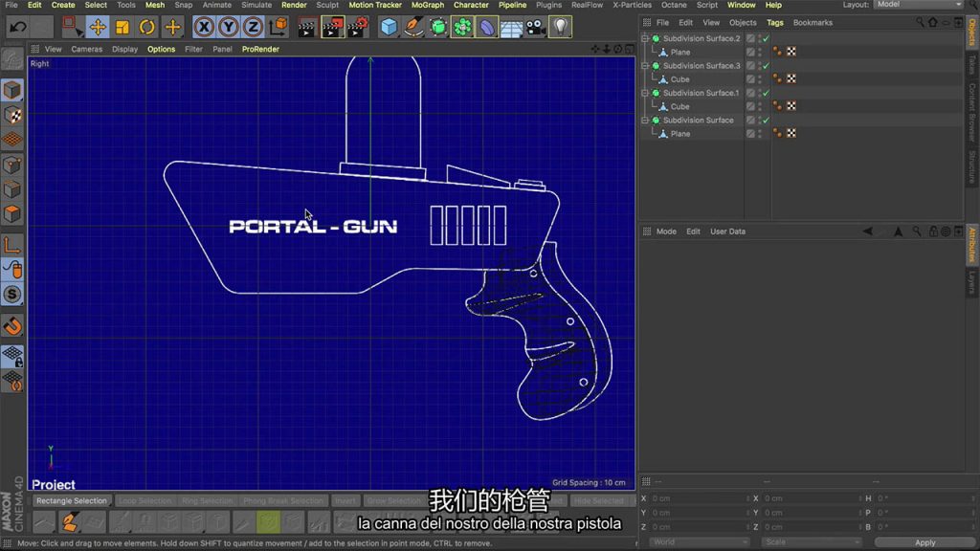Disable Subdivision Surface.2 green checkmark
980x551 pixels.
click(x=767, y=38)
